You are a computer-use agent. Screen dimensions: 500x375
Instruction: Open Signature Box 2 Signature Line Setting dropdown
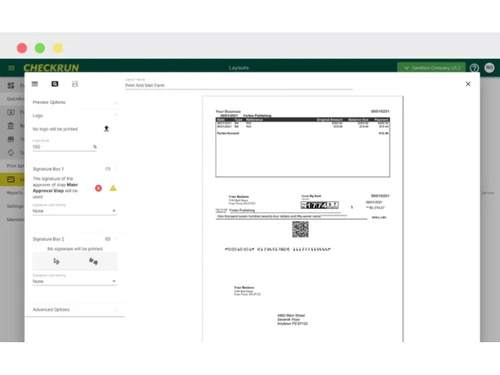coord(75,281)
